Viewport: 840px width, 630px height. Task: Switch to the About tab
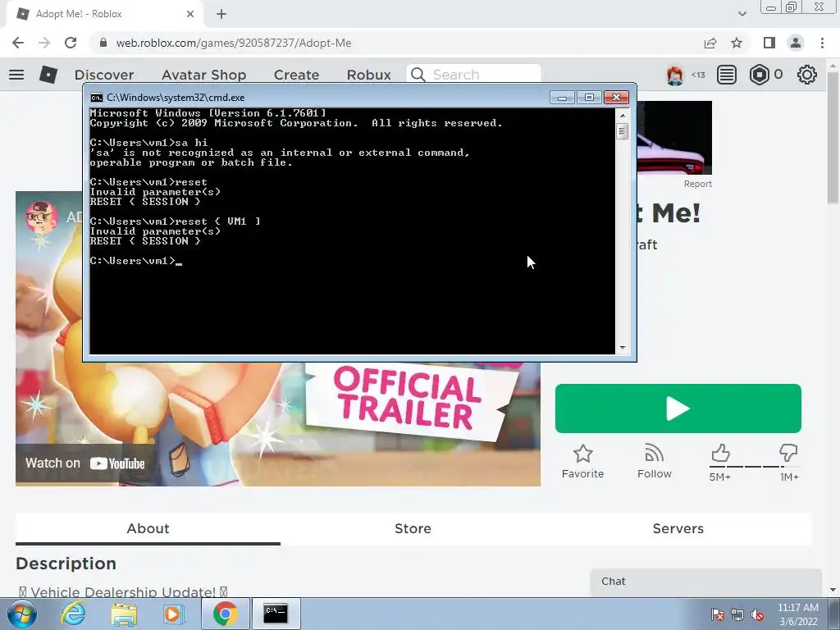(148, 529)
